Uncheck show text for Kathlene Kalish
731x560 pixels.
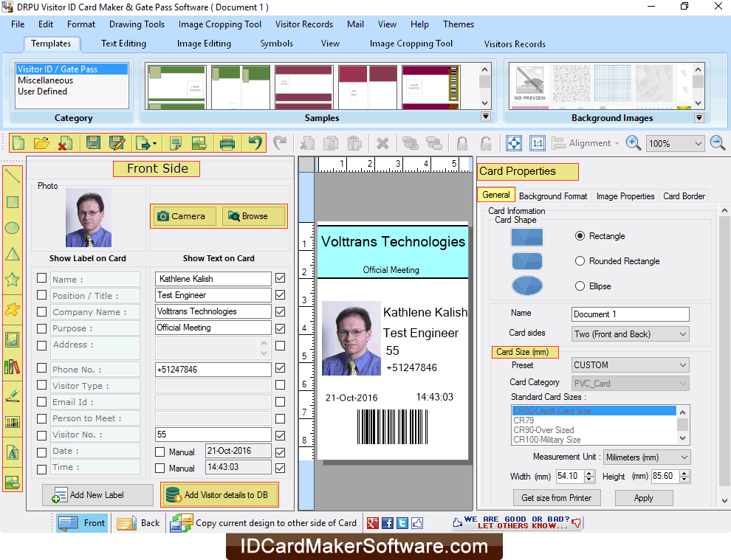280,278
